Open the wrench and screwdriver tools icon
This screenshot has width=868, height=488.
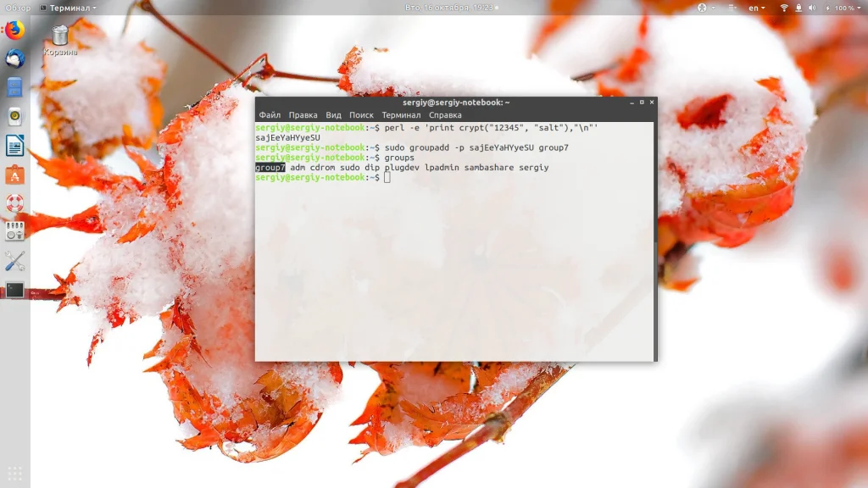pos(15,261)
